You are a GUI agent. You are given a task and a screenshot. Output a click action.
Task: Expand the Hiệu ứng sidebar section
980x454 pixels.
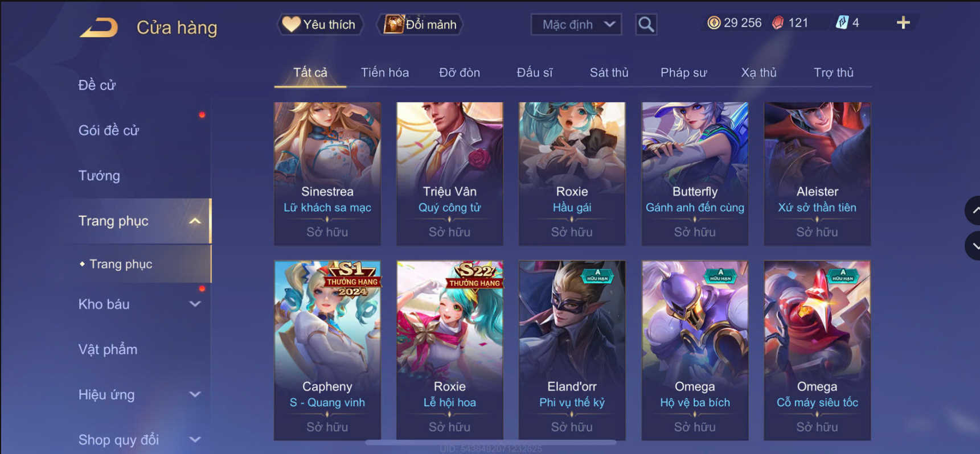click(x=195, y=394)
